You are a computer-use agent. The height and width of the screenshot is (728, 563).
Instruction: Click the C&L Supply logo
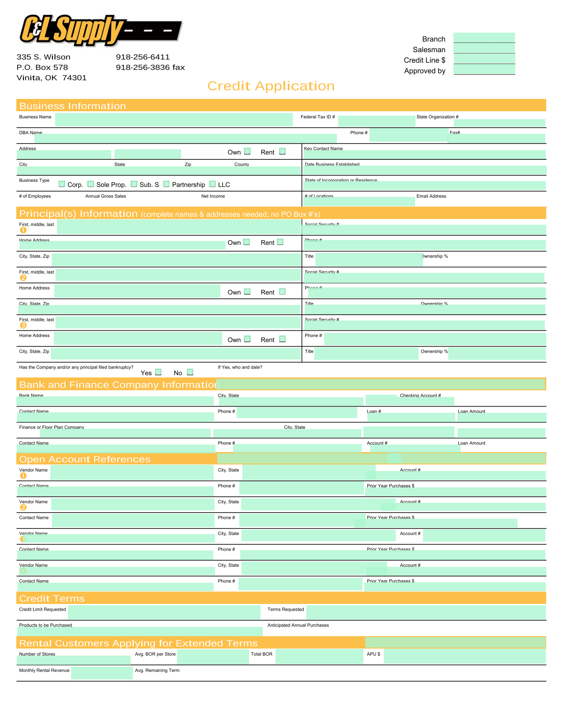tap(100, 30)
